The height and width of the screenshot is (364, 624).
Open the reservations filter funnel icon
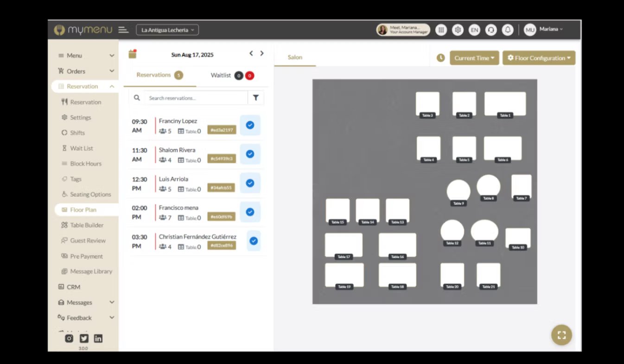click(256, 98)
